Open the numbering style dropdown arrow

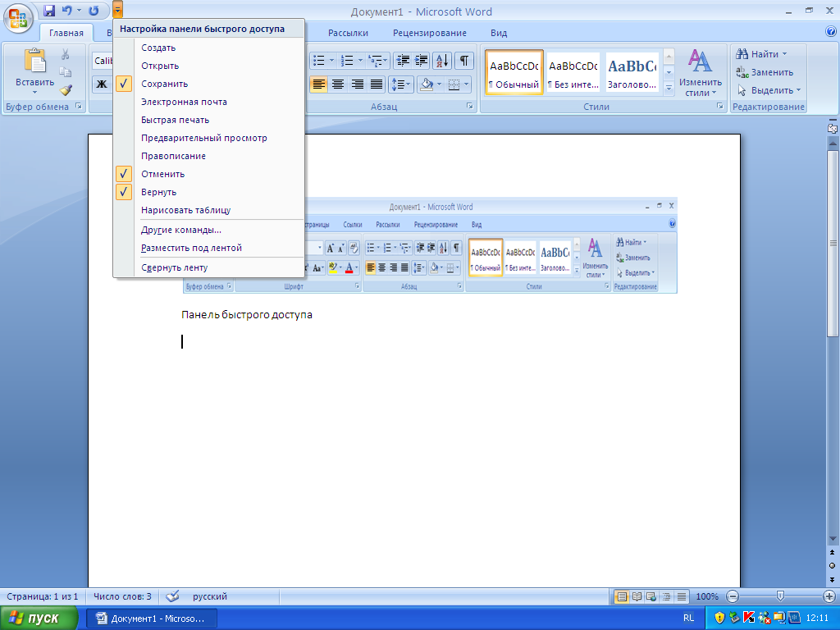click(x=360, y=61)
